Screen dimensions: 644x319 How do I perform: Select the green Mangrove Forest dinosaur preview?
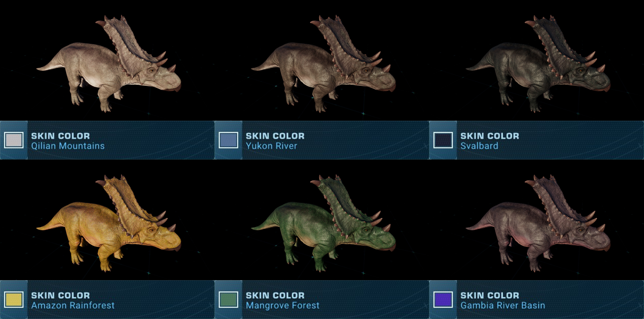(x=324, y=223)
